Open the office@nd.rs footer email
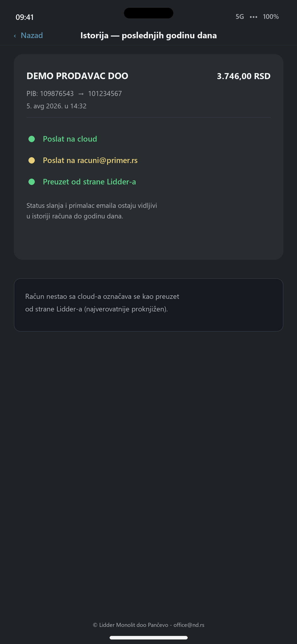Viewport: 297px width, 644px height. tap(189, 625)
